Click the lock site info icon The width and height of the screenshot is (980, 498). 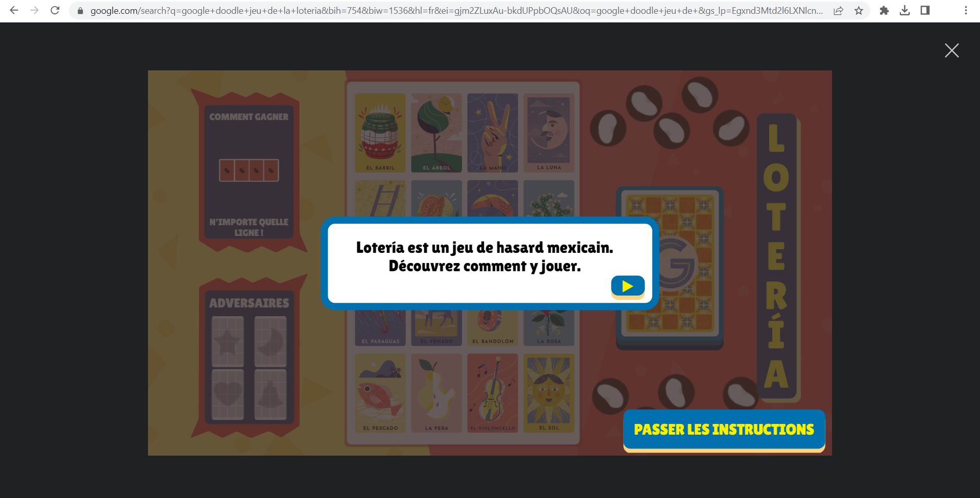tap(80, 11)
